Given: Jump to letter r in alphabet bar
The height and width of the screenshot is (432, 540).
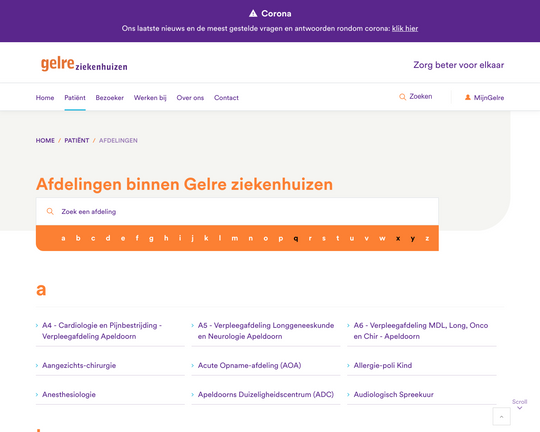Looking at the screenshot, I should tap(310, 238).
